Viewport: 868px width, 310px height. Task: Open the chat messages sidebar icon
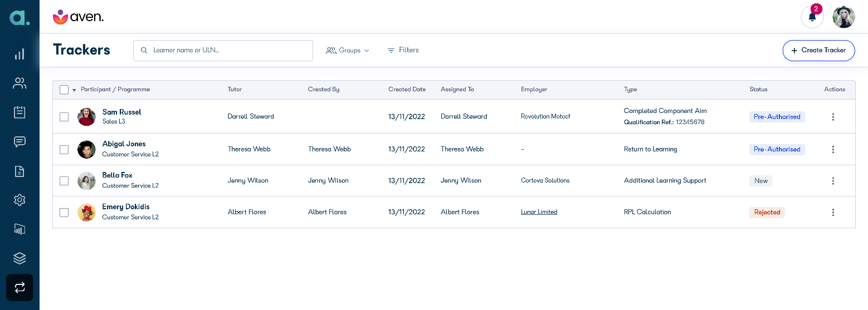(19, 141)
